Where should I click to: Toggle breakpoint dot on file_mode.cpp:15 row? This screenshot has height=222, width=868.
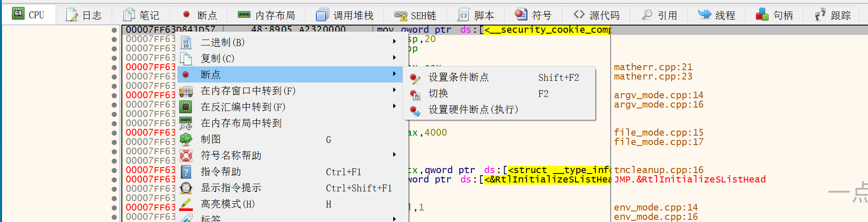(x=114, y=133)
